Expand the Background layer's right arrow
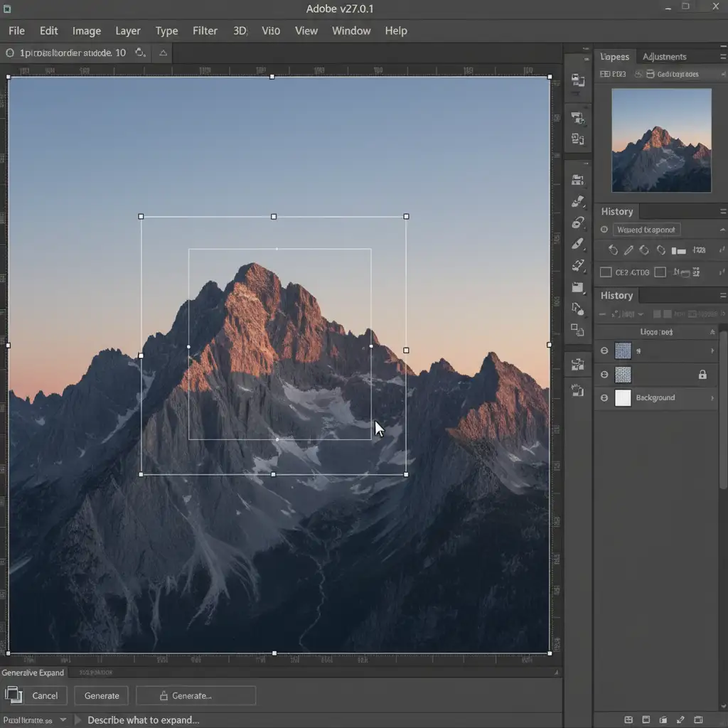This screenshot has width=728, height=728. click(712, 398)
